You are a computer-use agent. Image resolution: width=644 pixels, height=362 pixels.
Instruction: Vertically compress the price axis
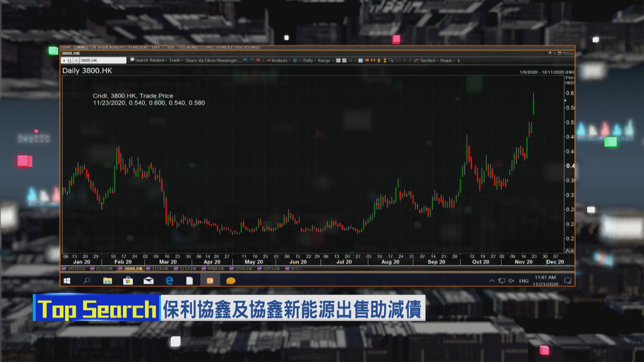point(386,60)
